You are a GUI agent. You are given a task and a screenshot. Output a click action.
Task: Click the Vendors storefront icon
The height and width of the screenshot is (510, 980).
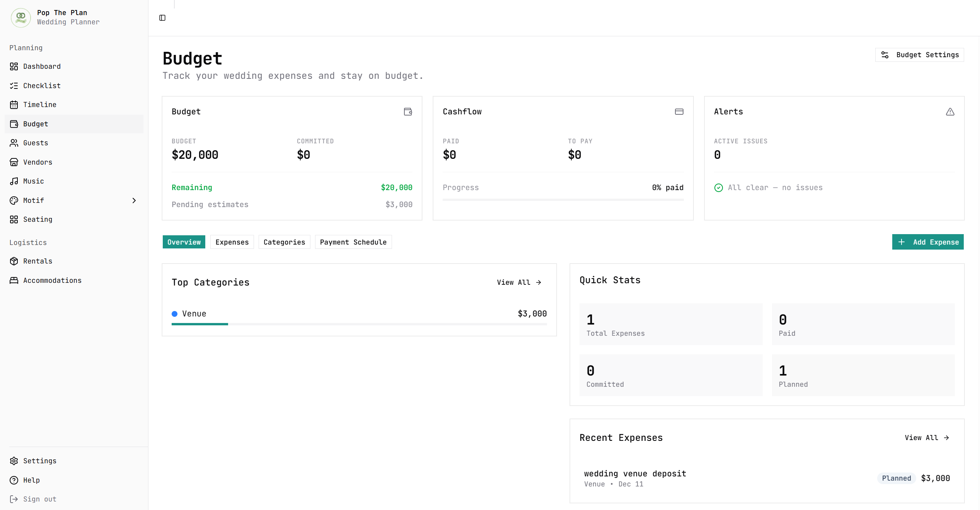click(x=14, y=162)
